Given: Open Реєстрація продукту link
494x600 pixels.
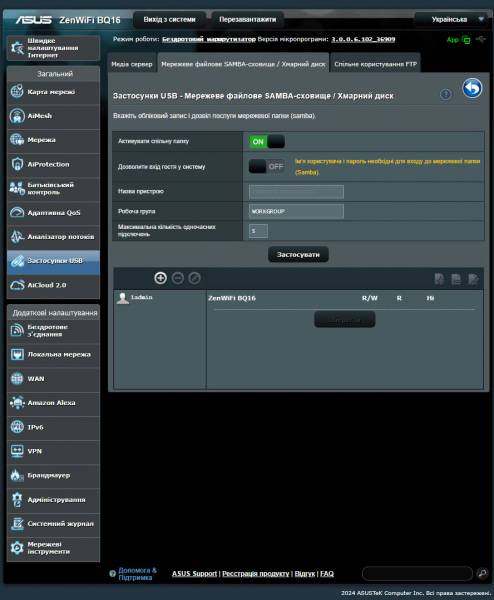Looking at the screenshot, I should 256,574.
